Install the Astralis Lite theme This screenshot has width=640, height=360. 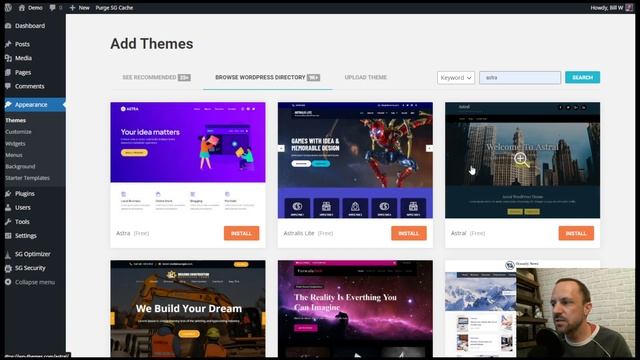(x=409, y=233)
